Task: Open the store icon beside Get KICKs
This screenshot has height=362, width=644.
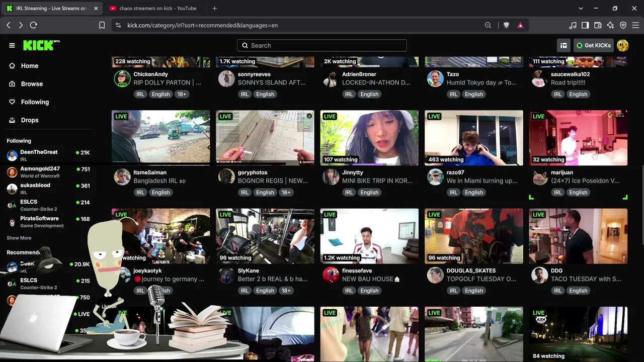Action: click(563, 45)
